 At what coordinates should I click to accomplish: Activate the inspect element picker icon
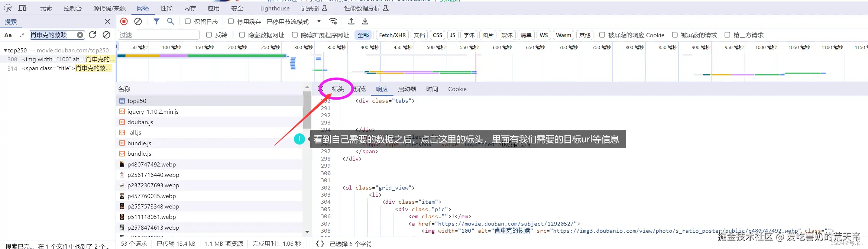point(8,8)
